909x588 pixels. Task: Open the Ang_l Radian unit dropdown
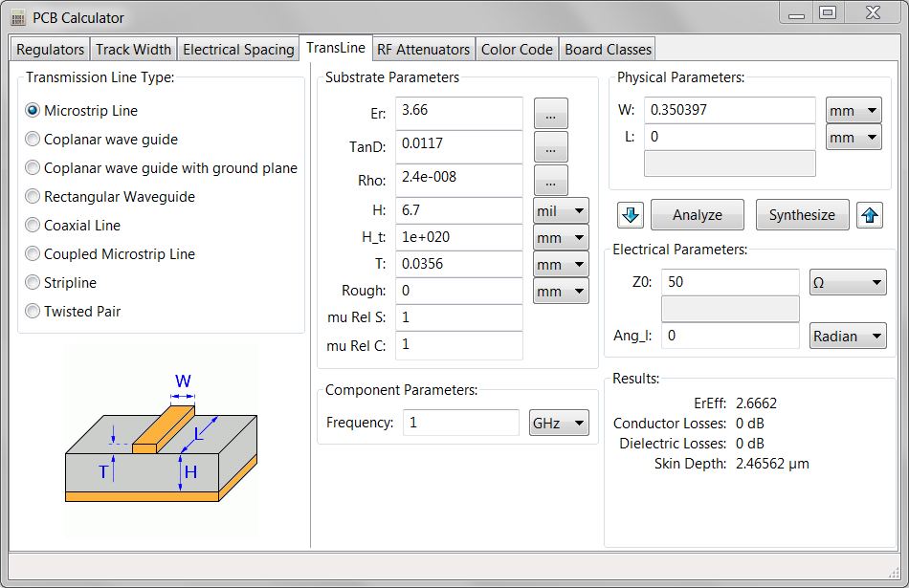coord(848,336)
